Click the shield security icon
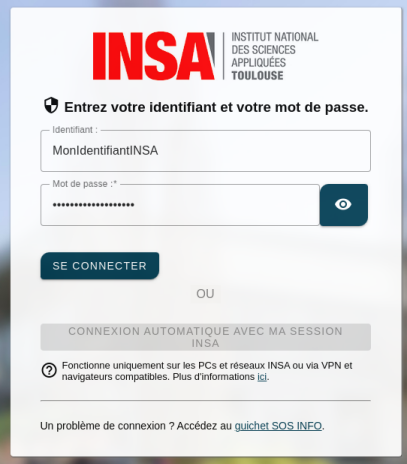 click(x=51, y=105)
